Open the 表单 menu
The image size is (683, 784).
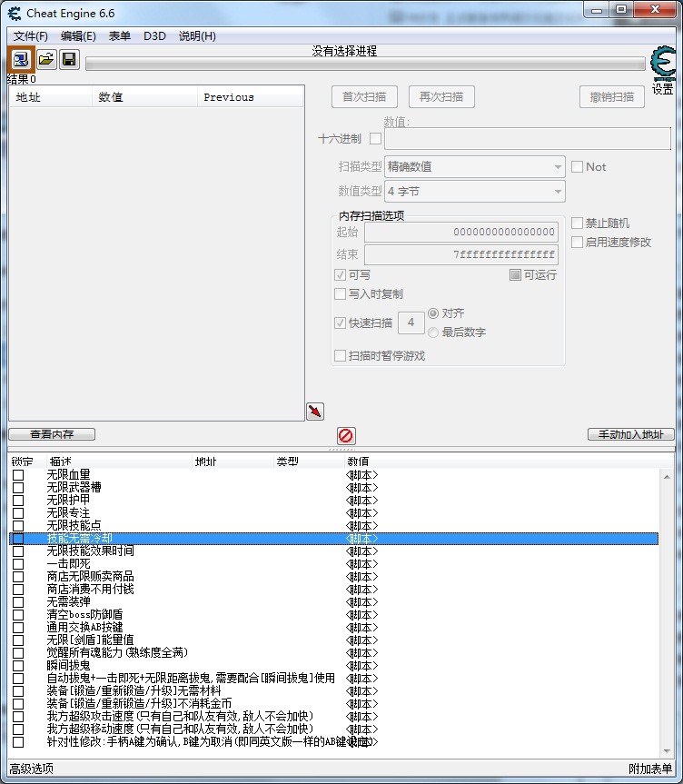[120, 36]
